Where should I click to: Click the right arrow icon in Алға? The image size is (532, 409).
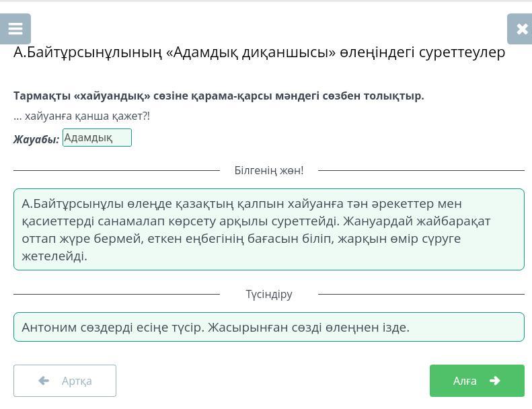point(495,381)
